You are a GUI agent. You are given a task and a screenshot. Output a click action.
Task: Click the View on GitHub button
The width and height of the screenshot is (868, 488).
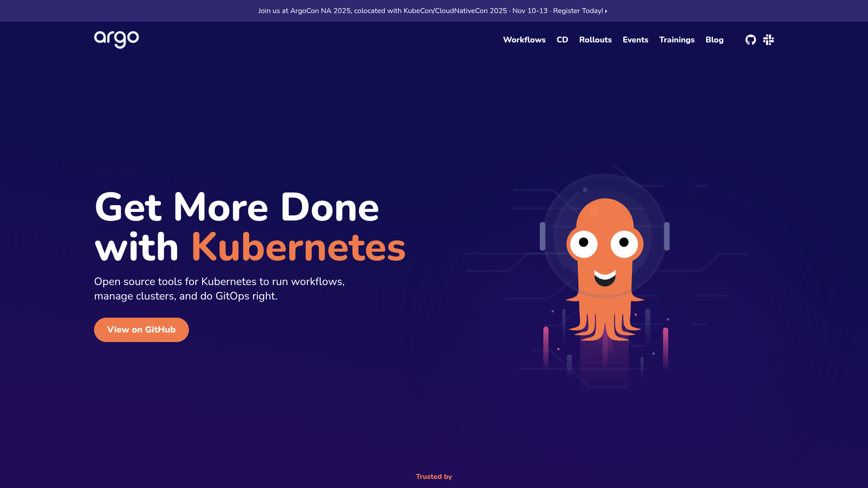coord(141,329)
